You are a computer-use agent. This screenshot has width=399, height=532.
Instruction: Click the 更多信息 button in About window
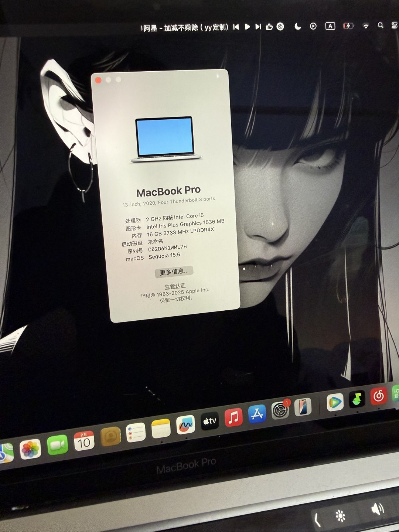174,272
